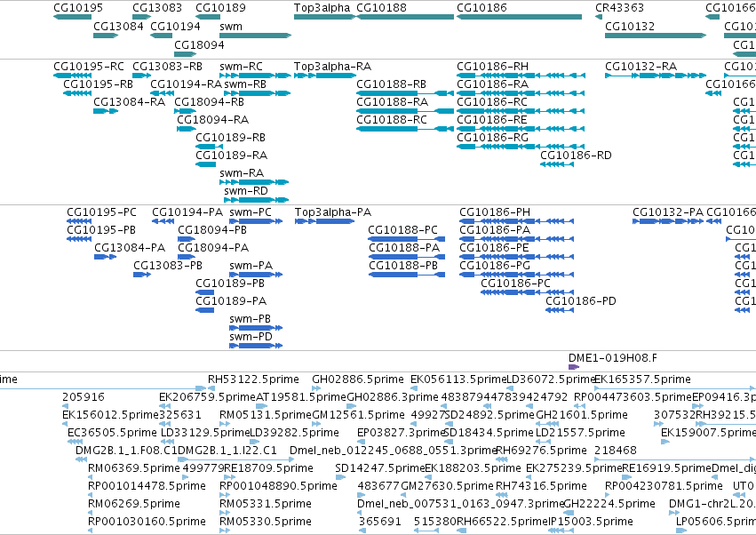756x535 pixels.
Task: Click transcript CG18094-RB
Action: [185, 111]
